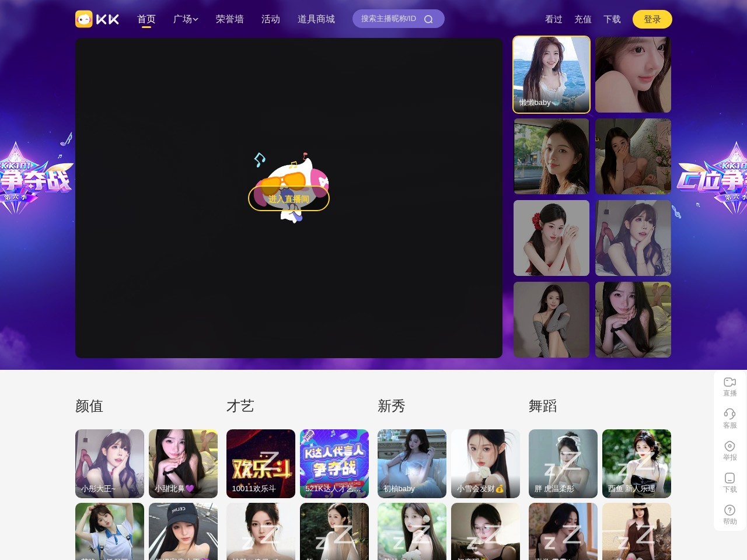This screenshot has width=747, height=560.
Task: Select thumbnail of girl inside a car
Action: click(x=551, y=156)
